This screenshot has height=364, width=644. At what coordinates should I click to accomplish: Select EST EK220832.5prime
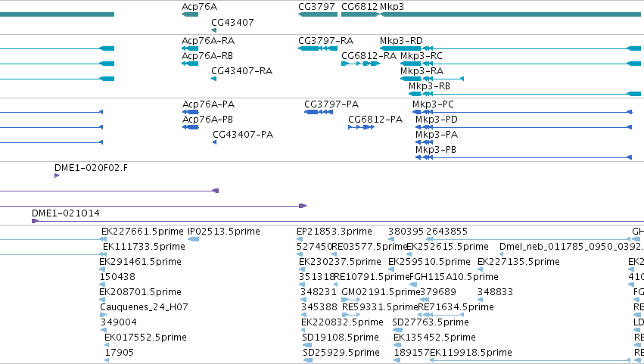click(304, 330)
